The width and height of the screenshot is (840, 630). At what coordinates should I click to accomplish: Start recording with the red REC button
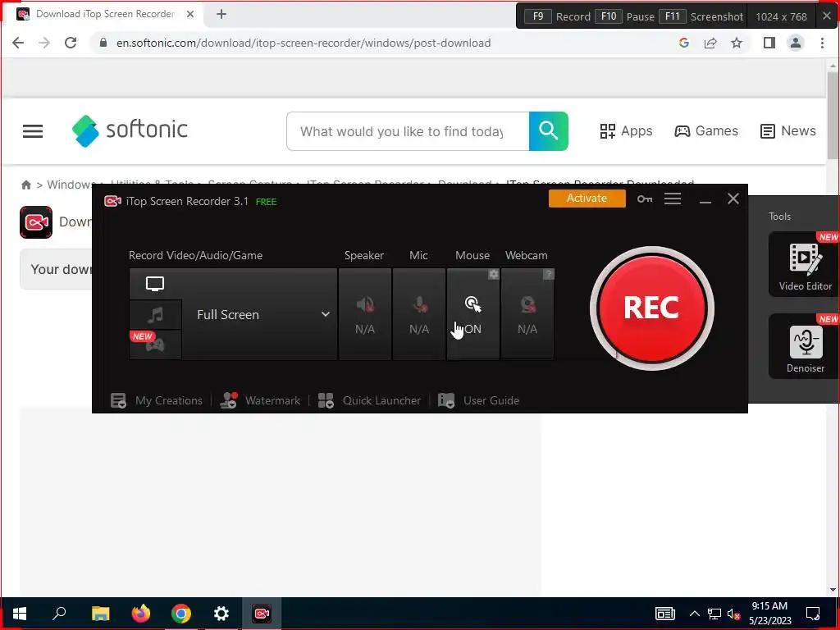651,308
